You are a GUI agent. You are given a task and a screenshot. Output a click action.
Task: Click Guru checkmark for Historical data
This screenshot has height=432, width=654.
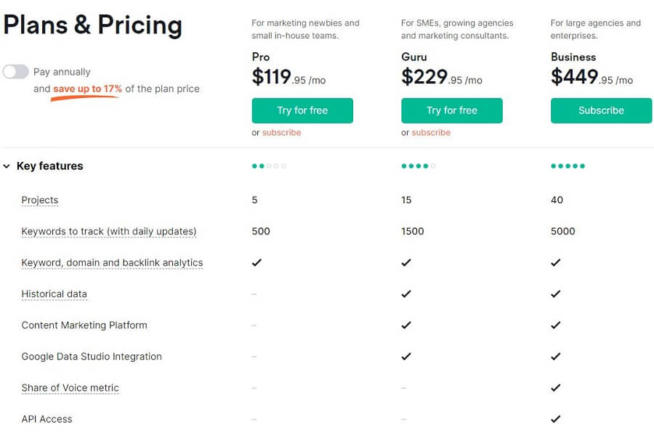pos(406,294)
